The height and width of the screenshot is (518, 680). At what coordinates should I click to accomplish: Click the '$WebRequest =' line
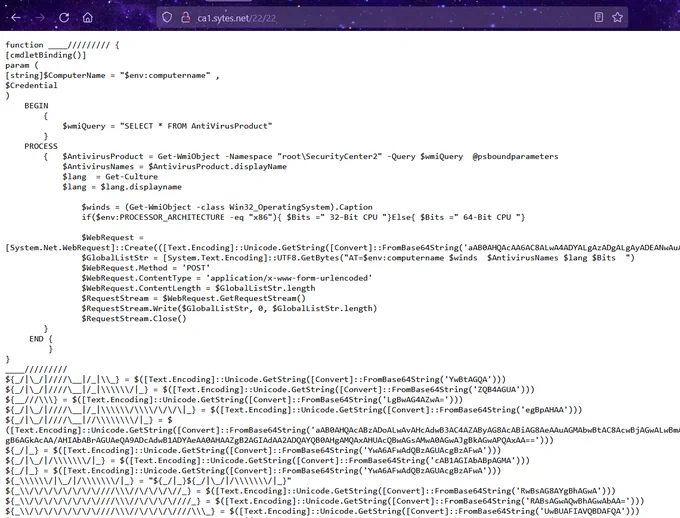click(112, 237)
